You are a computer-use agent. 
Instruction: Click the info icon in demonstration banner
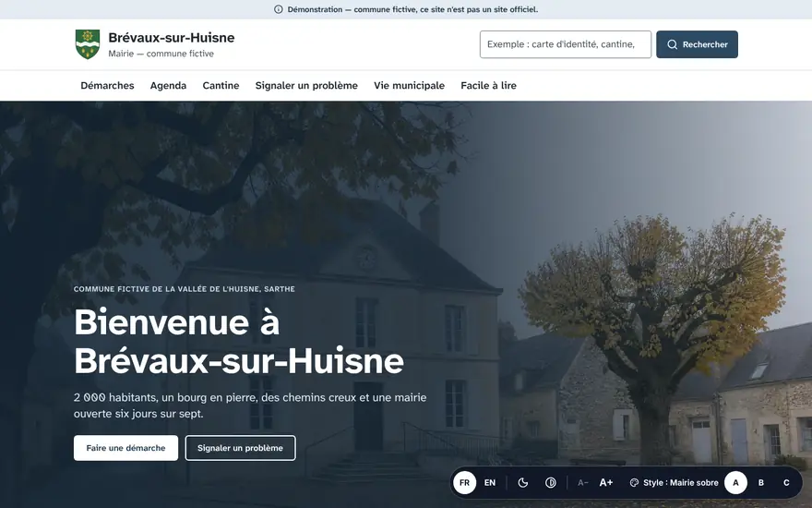(x=279, y=9)
